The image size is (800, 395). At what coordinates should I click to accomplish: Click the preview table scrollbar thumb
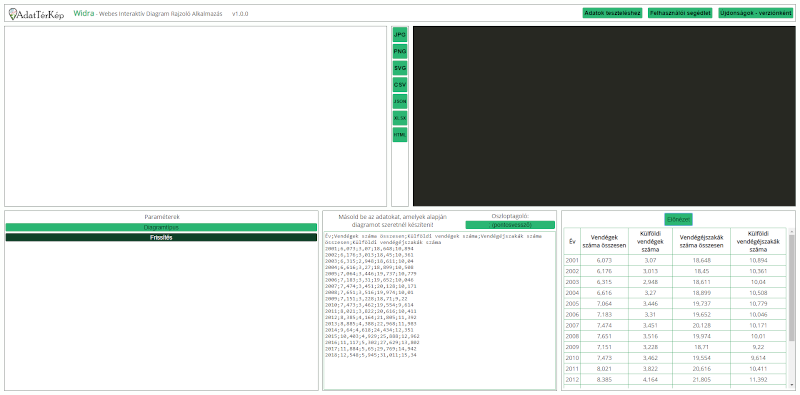tap(791, 288)
